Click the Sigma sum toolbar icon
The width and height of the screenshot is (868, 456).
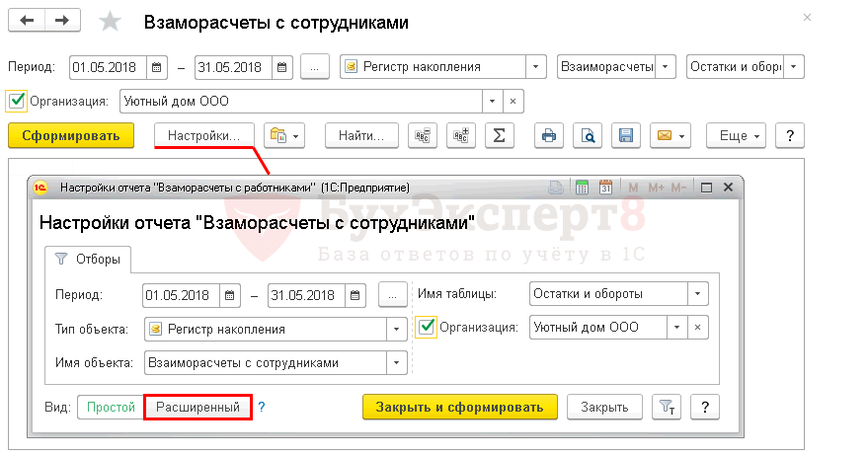[x=500, y=135]
